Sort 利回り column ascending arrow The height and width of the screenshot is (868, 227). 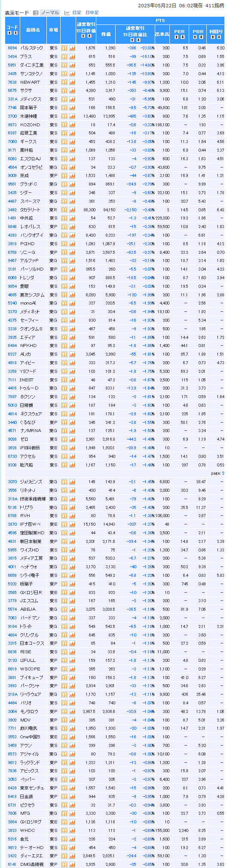[213, 37]
